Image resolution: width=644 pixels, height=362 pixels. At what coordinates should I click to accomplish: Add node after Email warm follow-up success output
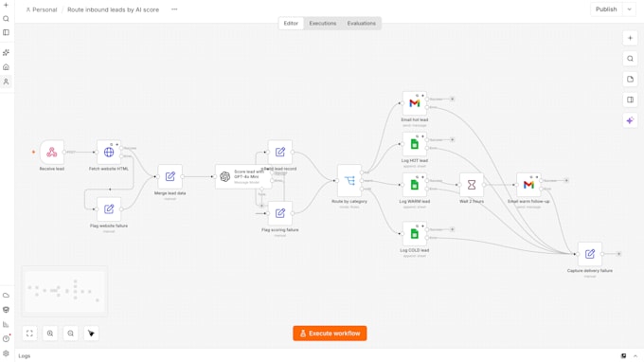566,180
